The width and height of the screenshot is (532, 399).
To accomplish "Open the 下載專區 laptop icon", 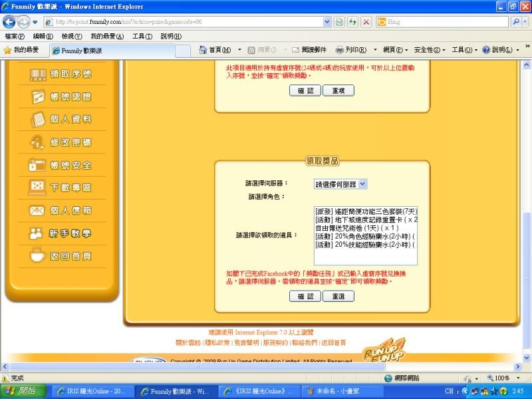I will point(38,188).
